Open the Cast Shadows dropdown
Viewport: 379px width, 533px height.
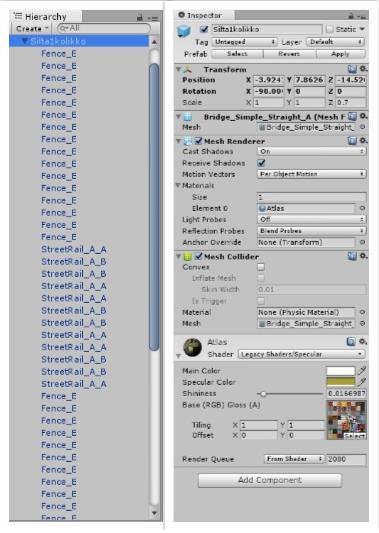[x=312, y=151]
